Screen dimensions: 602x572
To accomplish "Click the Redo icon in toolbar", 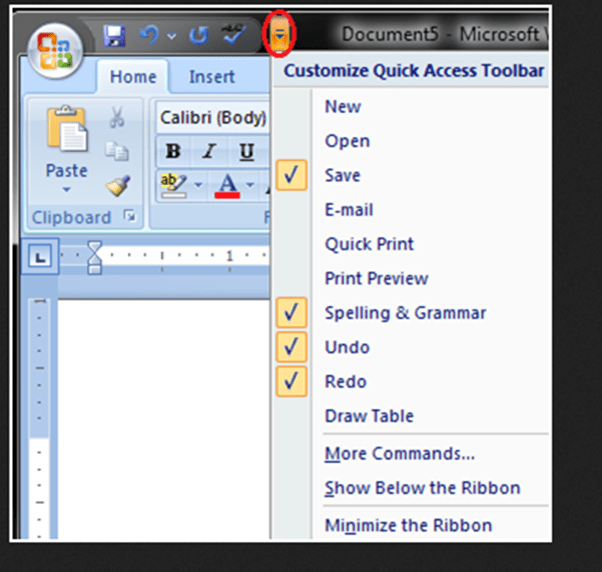I will pyautogui.click(x=199, y=36).
